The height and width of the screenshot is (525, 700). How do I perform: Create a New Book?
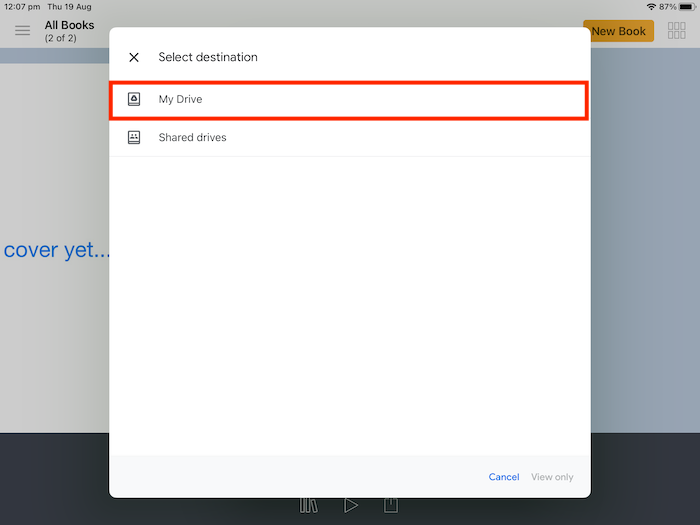pos(618,31)
